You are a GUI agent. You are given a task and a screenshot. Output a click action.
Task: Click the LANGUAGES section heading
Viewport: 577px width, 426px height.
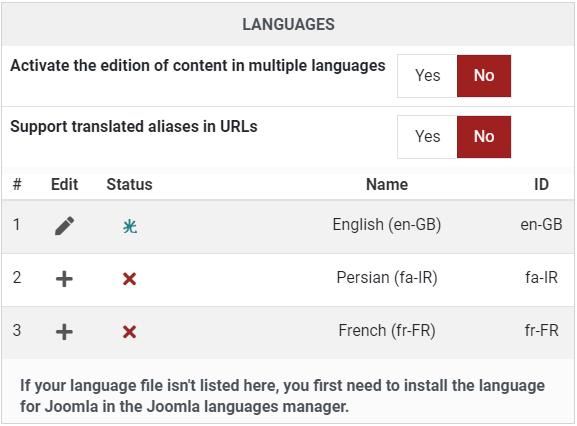[288, 24]
